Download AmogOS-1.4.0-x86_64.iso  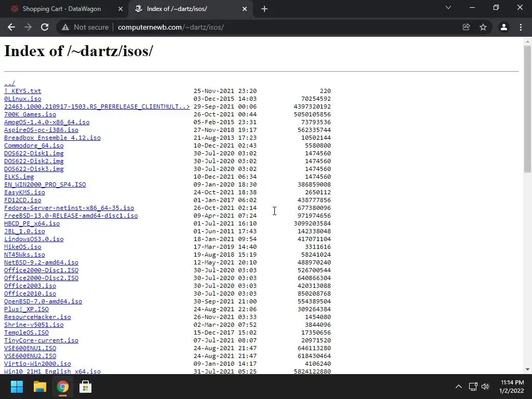coord(47,122)
